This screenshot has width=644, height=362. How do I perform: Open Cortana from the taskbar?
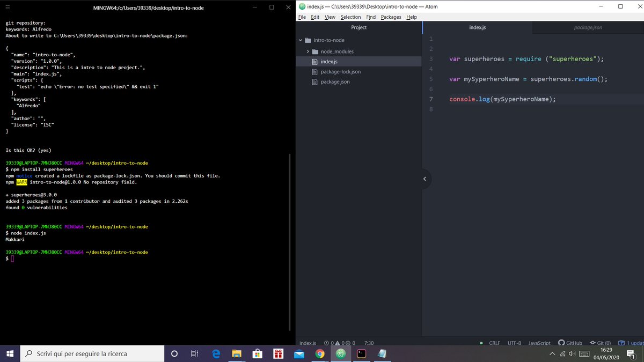[174, 353]
